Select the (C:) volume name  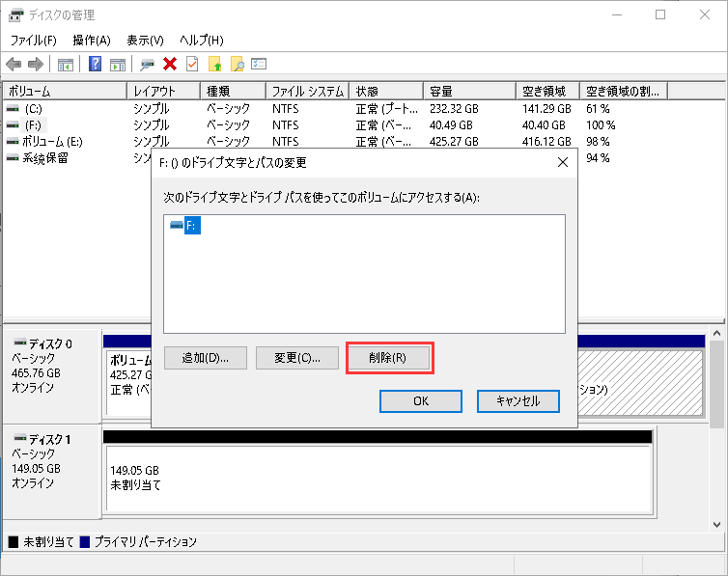33,109
